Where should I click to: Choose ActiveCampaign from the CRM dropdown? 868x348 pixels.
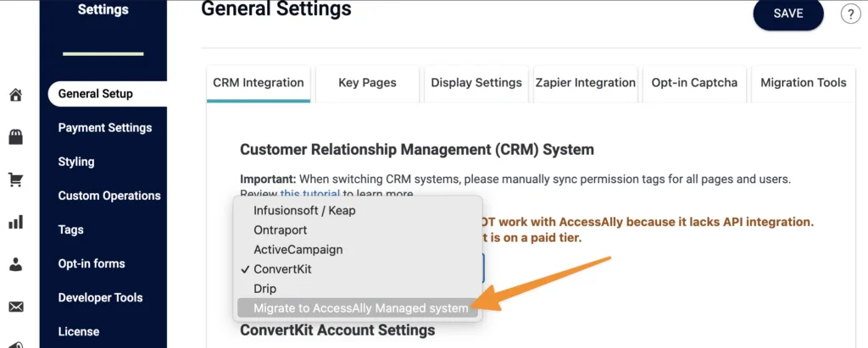[x=357, y=250]
